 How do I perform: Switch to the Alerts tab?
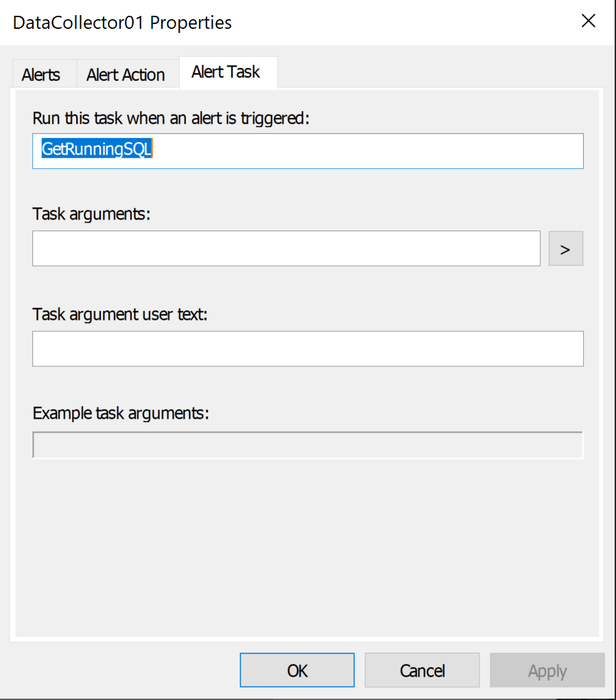[x=41, y=75]
